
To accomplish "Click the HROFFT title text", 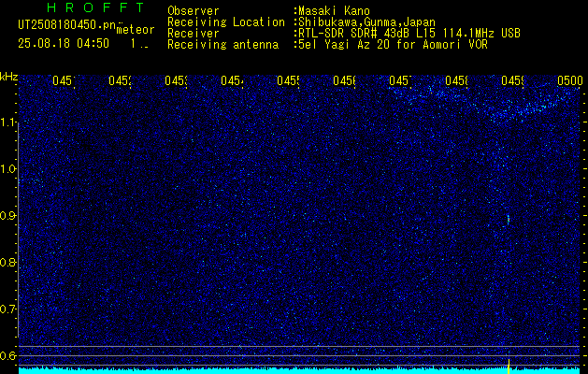I will (95, 7).
